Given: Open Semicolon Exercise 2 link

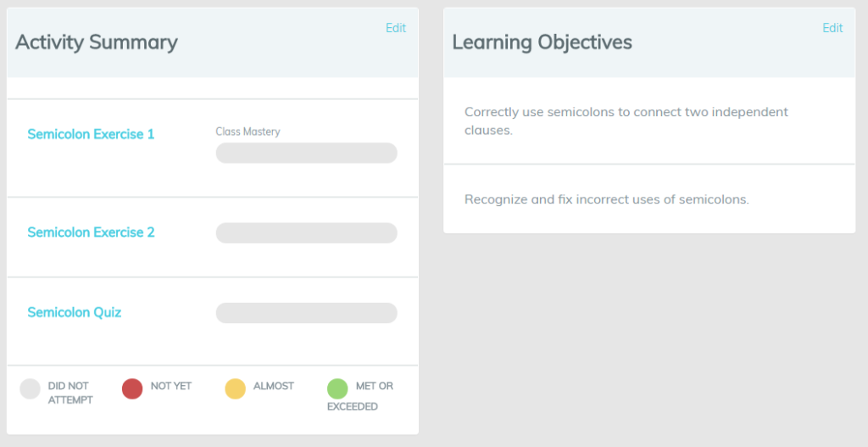Looking at the screenshot, I should coord(91,232).
